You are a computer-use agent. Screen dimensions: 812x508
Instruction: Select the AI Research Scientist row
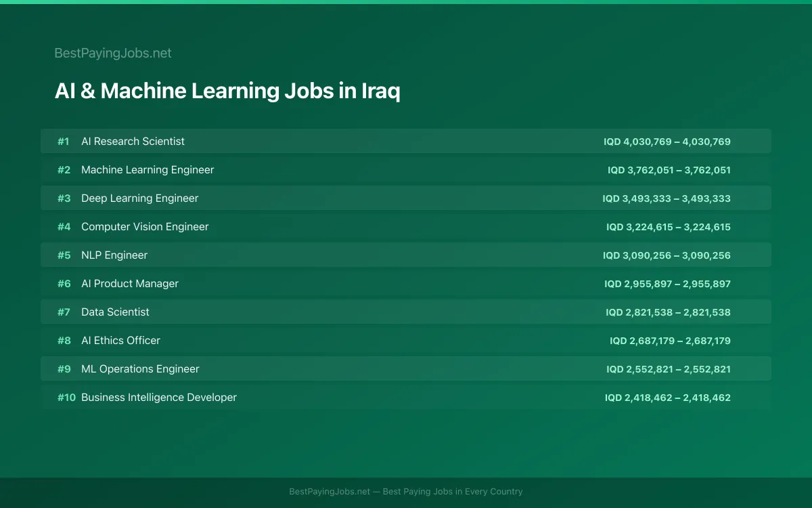click(406, 141)
